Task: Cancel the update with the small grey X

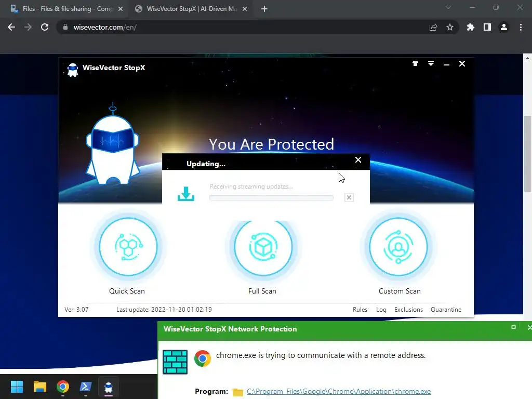Action: point(349,197)
